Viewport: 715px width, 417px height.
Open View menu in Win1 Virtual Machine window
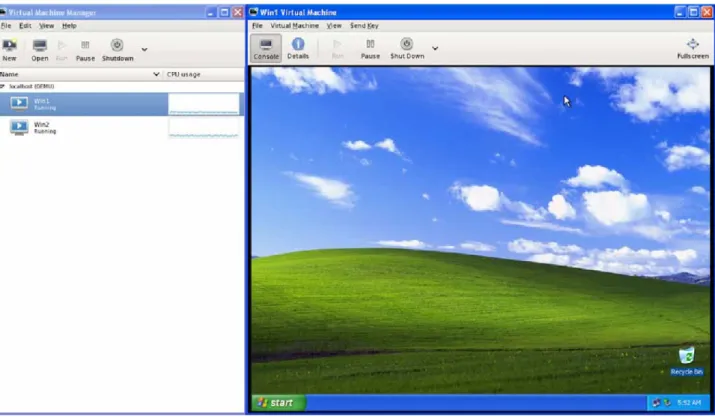tap(334, 26)
